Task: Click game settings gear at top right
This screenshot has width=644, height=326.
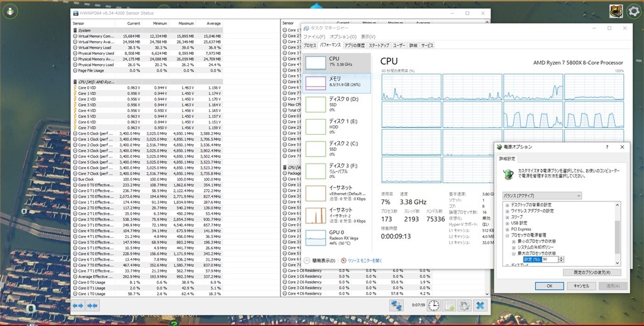Action: (x=635, y=11)
